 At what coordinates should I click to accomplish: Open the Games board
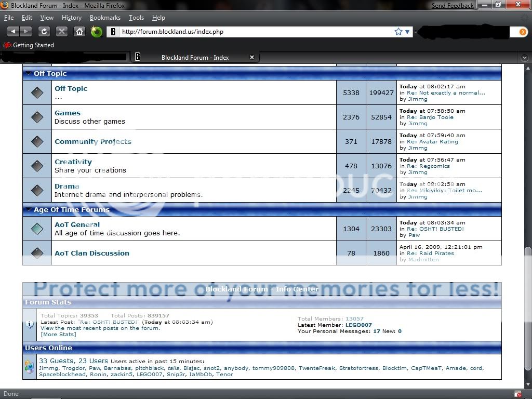(x=68, y=113)
